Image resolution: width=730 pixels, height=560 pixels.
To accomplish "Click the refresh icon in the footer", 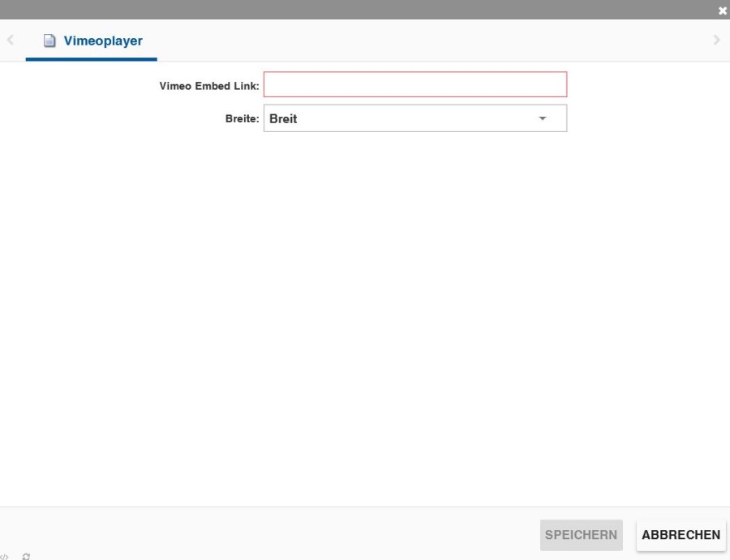I will (26, 556).
